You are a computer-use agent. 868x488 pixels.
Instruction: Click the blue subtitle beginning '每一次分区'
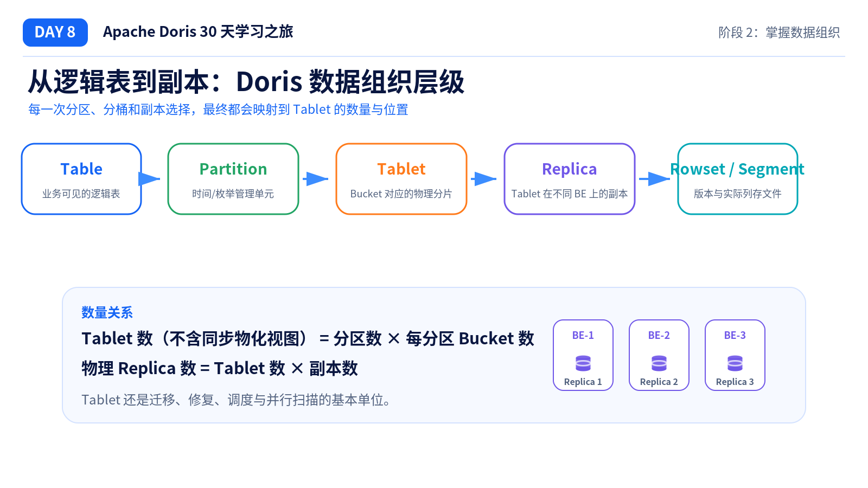click(x=218, y=110)
